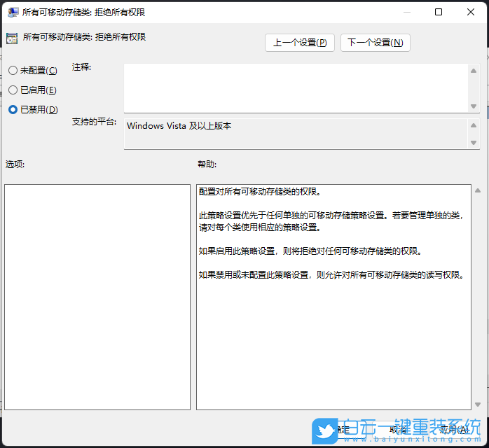Viewport: 489px width, 448px height.
Task: Click help text '配置对所有可移动存储类的权限。'
Action: (260, 192)
